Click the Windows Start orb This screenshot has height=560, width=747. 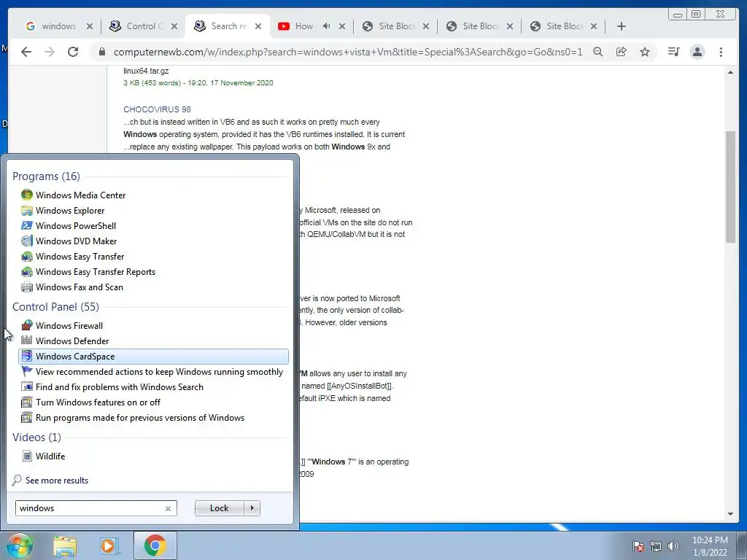pyautogui.click(x=19, y=545)
